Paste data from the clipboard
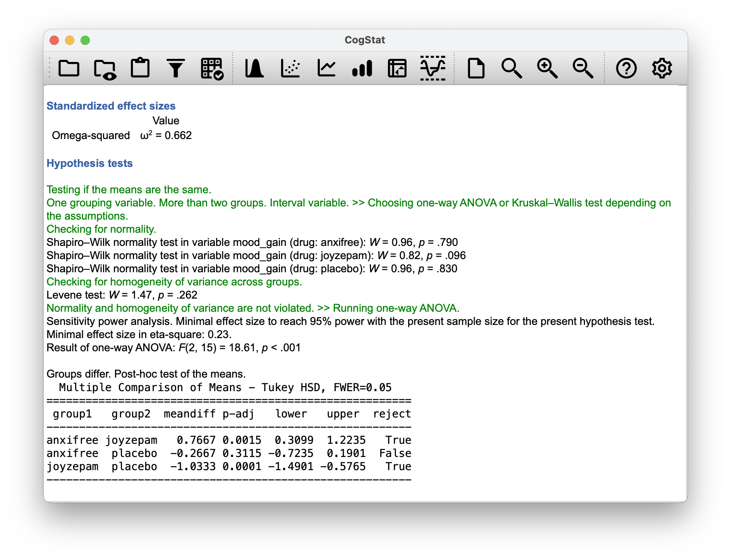 pyautogui.click(x=141, y=68)
